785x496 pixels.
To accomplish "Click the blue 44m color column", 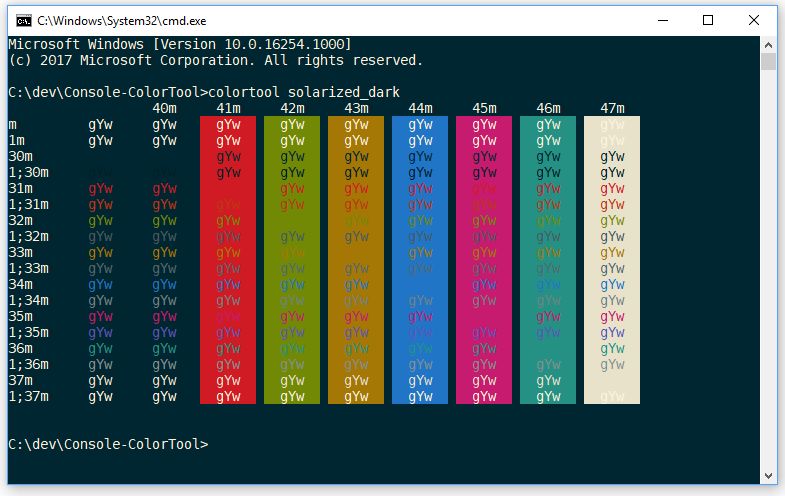I will click(x=420, y=260).
